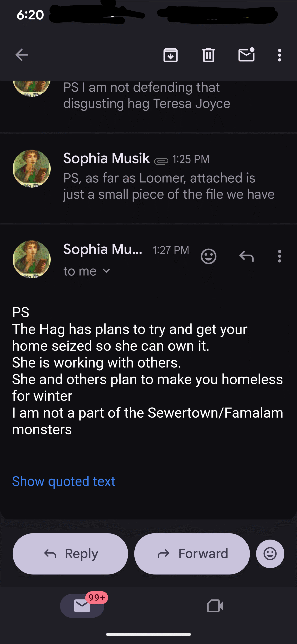Tap the back arrow icon

(21, 55)
